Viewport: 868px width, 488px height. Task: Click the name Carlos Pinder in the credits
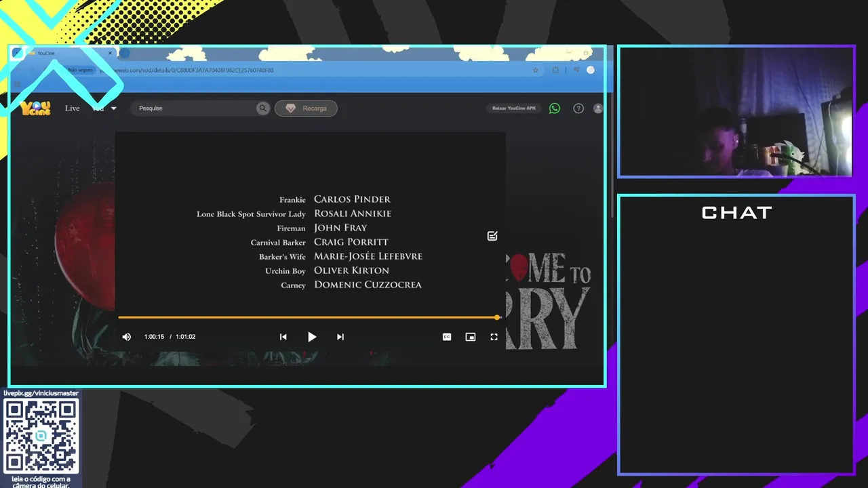[352, 199]
